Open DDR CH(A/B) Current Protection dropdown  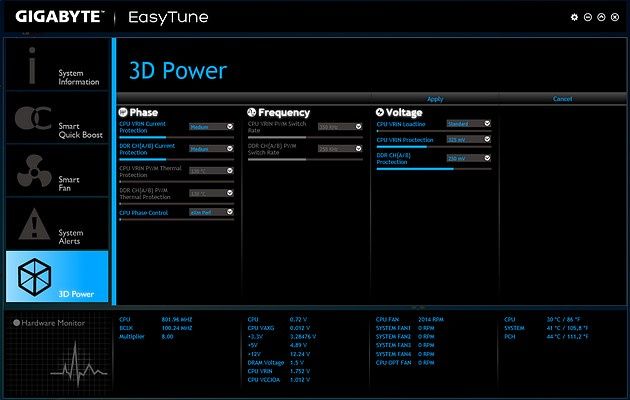211,149
